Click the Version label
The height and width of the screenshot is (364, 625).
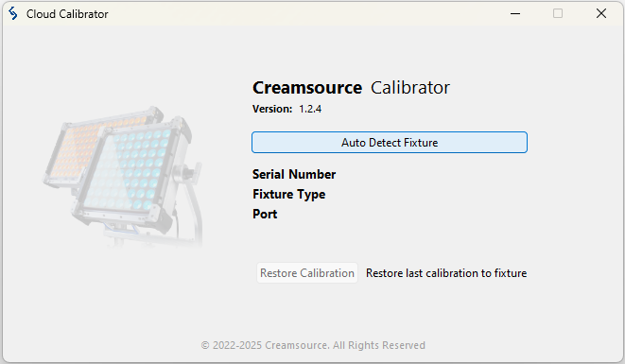click(272, 109)
